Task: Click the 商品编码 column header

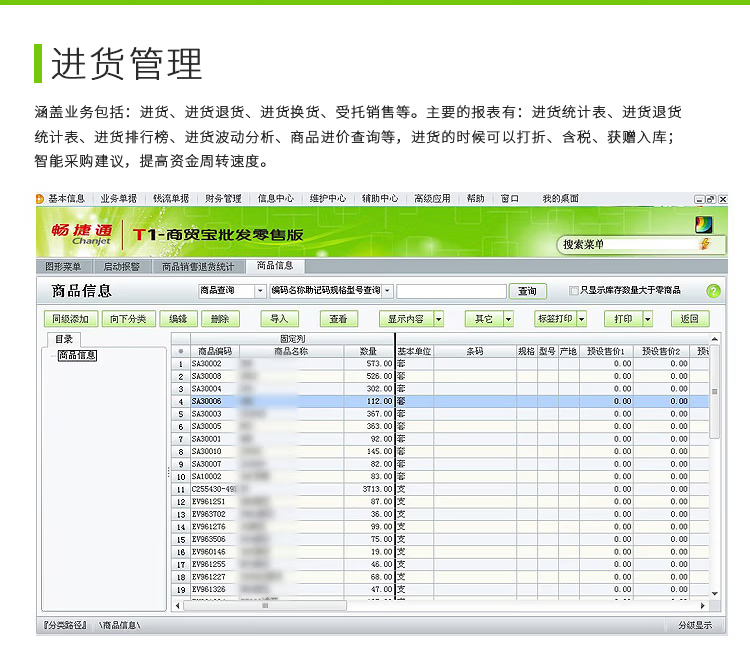Action: (215, 351)
